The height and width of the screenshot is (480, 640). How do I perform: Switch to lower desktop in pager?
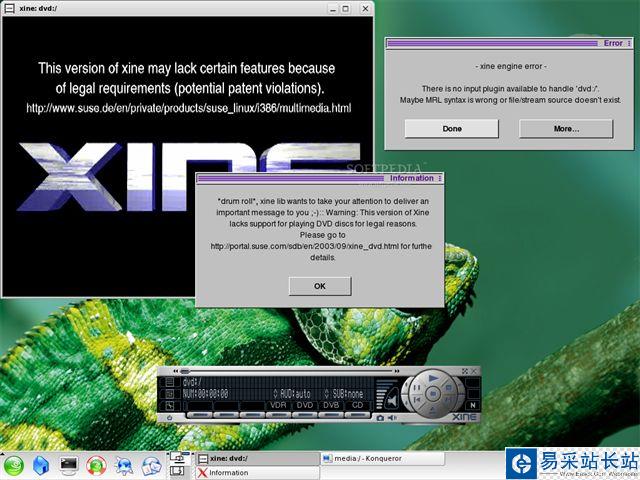pos(178,472)
